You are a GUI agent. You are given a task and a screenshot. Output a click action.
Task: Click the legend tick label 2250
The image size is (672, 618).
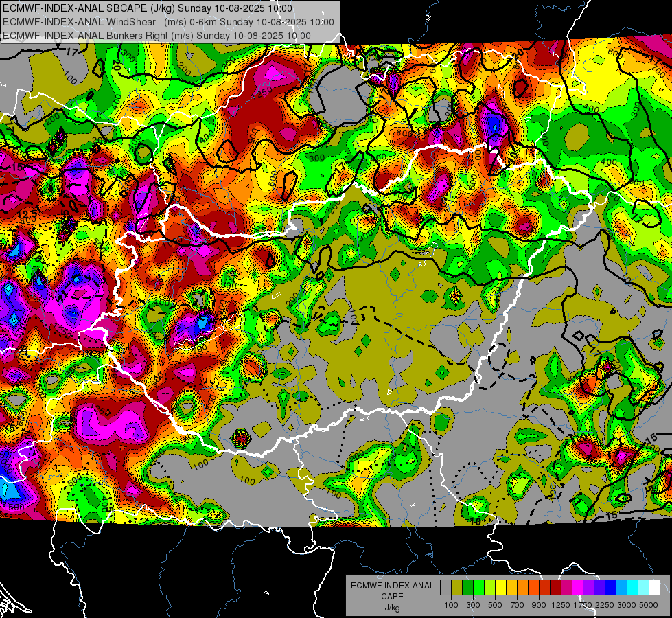click(x=605, y=605)
